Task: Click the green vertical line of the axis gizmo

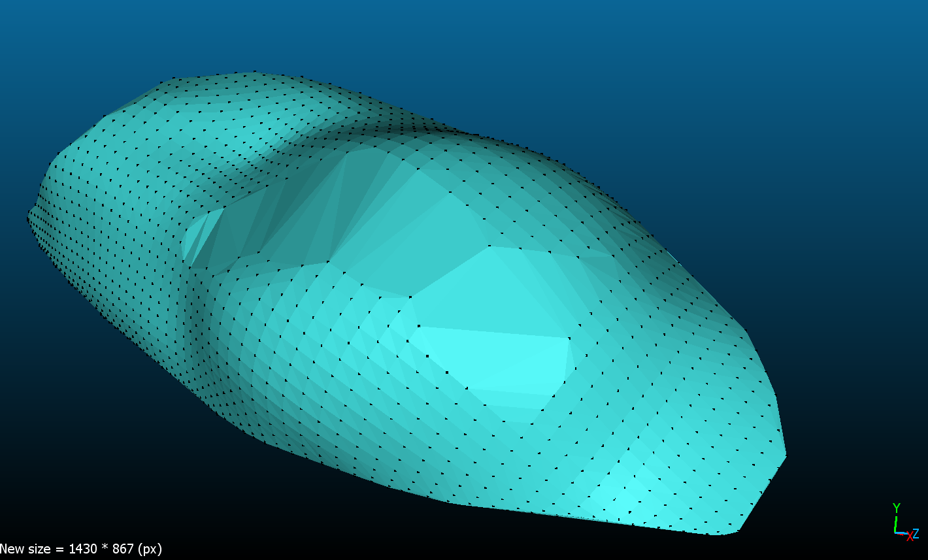Action: [895, 523]
